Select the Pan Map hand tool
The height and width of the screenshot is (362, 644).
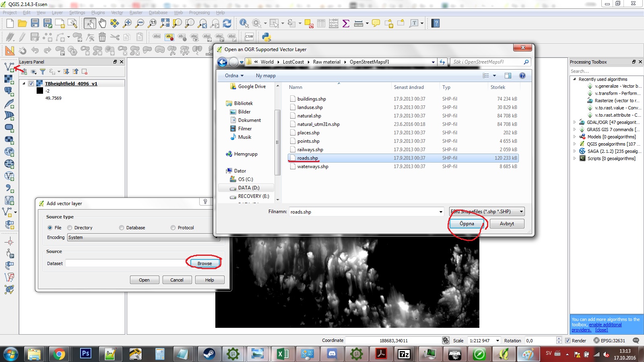coord(102,23)
